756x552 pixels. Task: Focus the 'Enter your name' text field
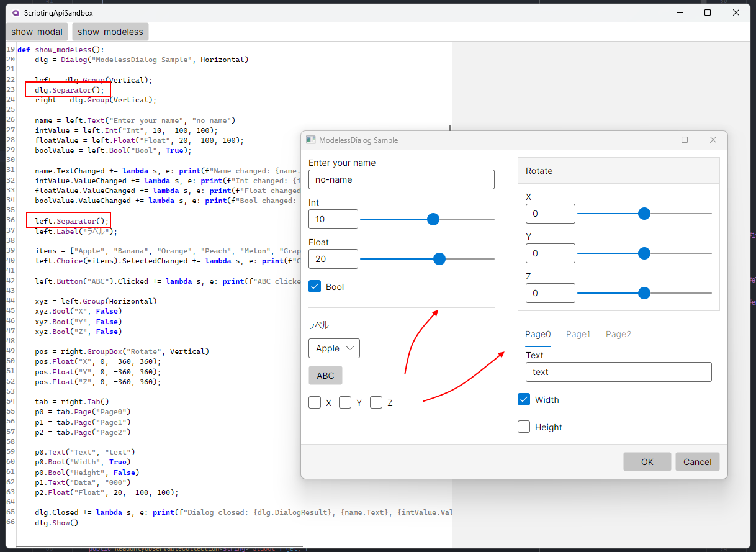tap(402, 179)
